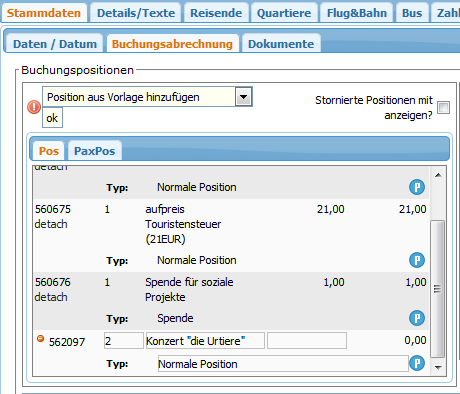Click the blue P icon for position 562097

click(x=417, y=363)
